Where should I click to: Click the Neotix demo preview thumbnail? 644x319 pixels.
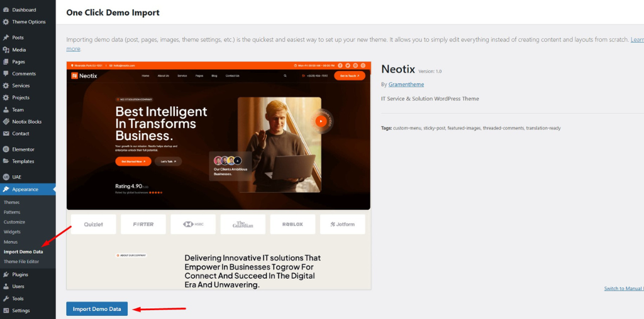[218, 175]
